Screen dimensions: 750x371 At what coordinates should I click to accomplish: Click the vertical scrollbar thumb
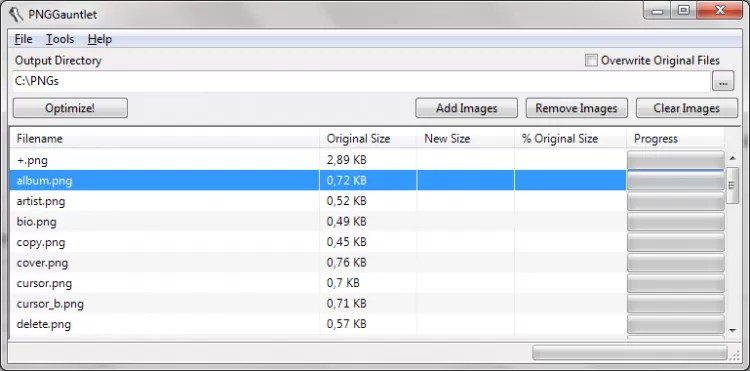click(x=732, y=186)
